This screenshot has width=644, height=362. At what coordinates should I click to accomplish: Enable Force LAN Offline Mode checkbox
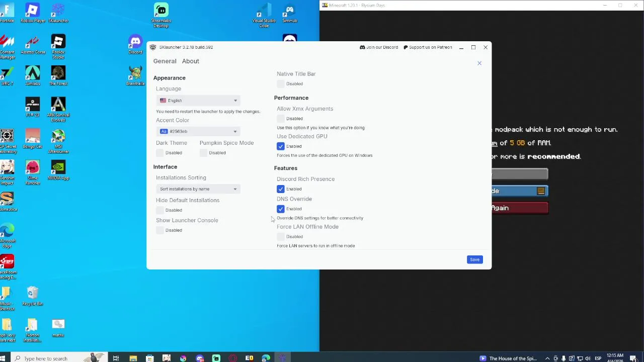coord(281,237)
